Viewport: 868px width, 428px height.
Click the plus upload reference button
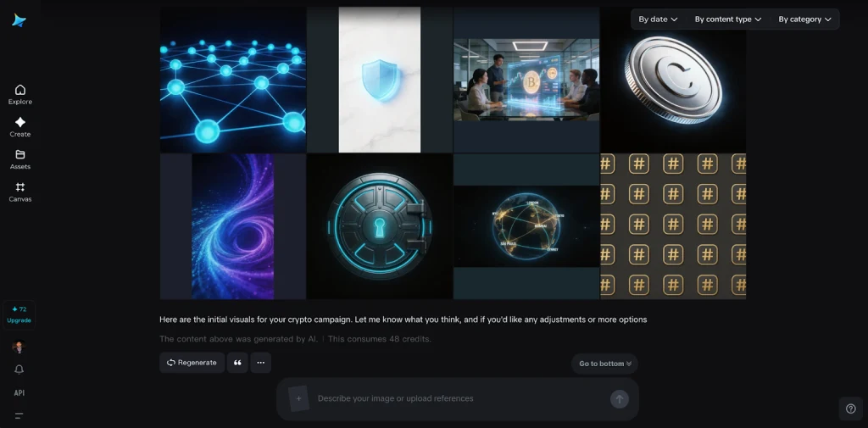click(x=298, y=398)
